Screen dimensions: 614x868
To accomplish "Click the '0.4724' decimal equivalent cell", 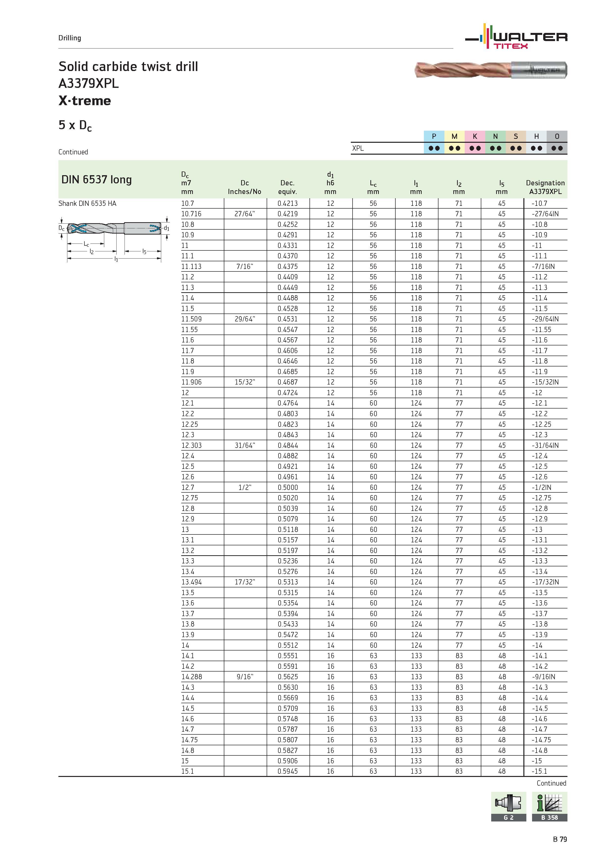I will (x=287, y=393).
